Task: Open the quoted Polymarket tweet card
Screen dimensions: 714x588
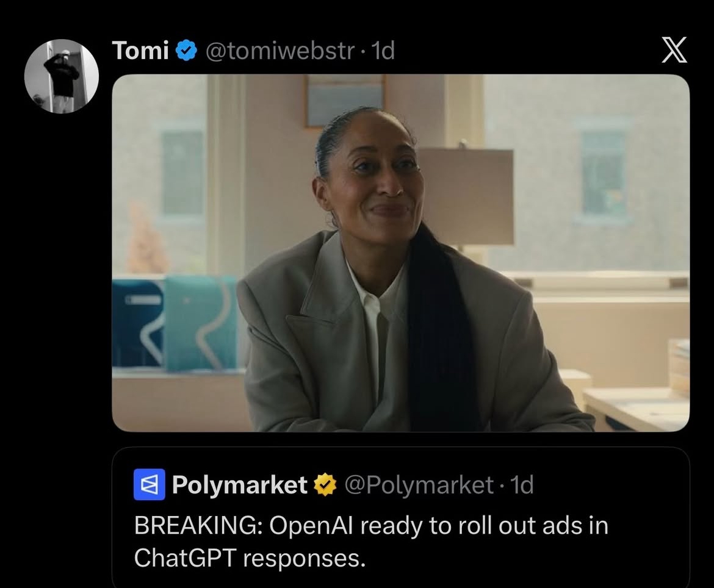Action: (x=401, y=518)
